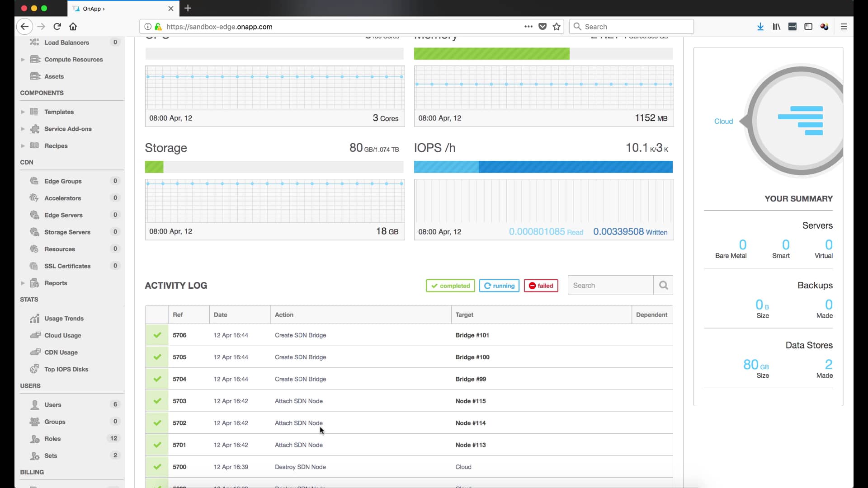Expand the Templates menu arrow
Viewport: 868px width, 488px height.
pyautogui.click(x=23, y=112)
